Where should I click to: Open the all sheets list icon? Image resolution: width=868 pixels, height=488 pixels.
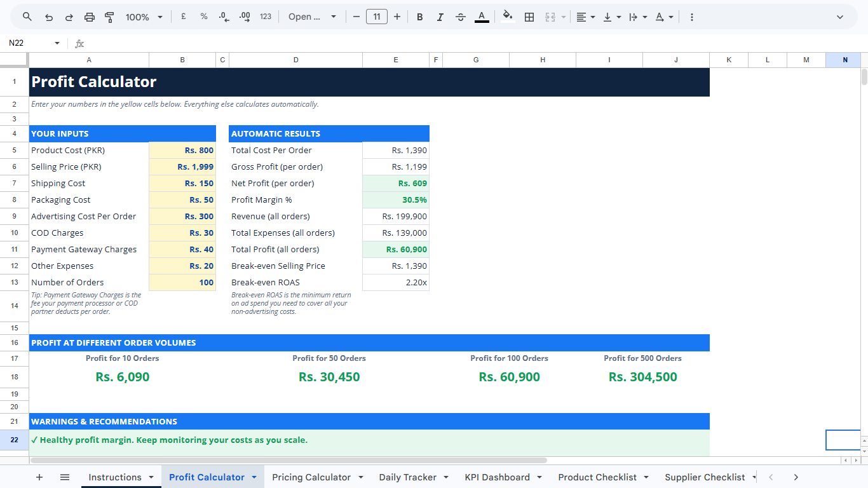pos(64,477)
